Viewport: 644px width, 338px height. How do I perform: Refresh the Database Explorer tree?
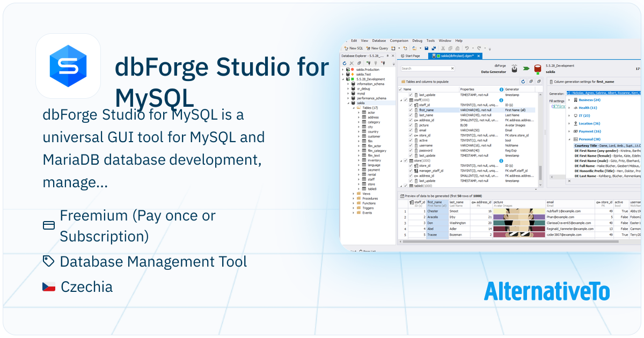tap(345, 63)
